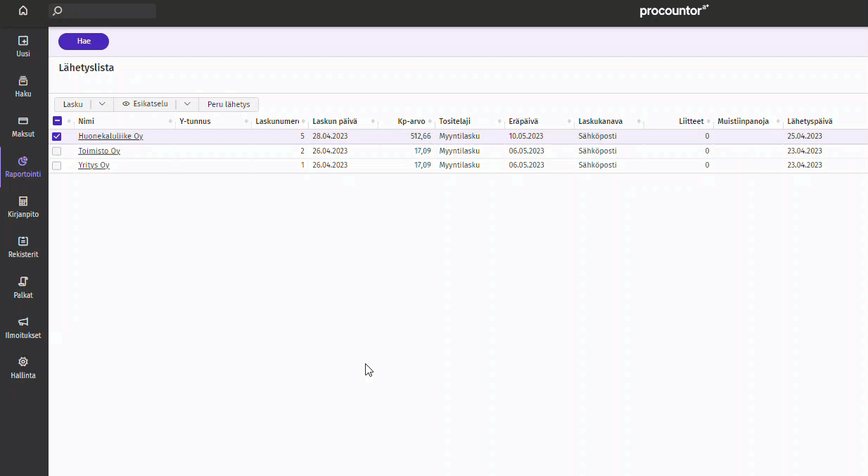Go to the home page icon
The height and width of the screenshot is (476, 868).
[x=23, y=11]
